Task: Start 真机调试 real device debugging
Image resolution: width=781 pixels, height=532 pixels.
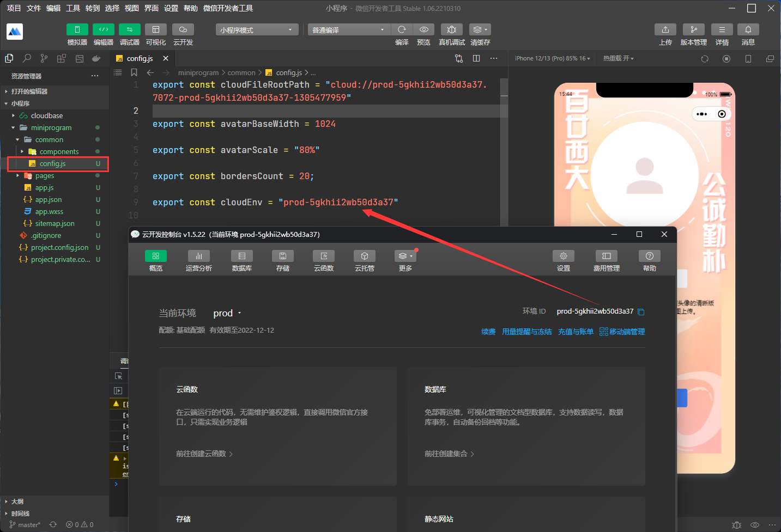Action: coord(452,29)
